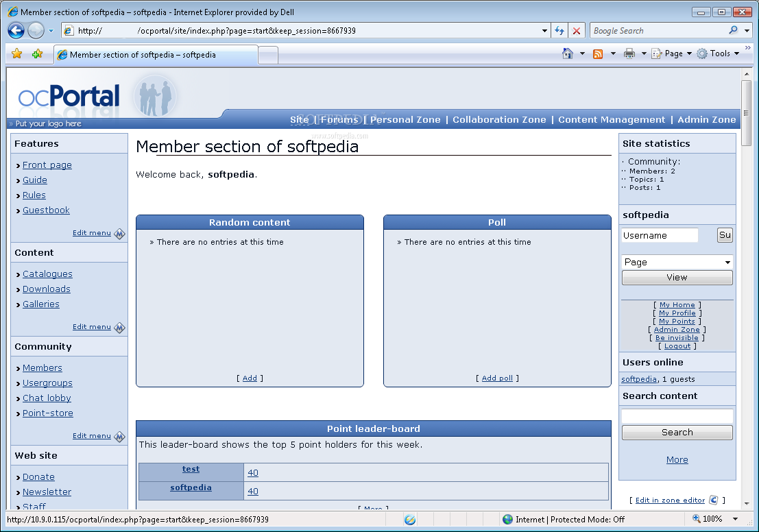Open the Chat lobby link

[x=47, y=398]
